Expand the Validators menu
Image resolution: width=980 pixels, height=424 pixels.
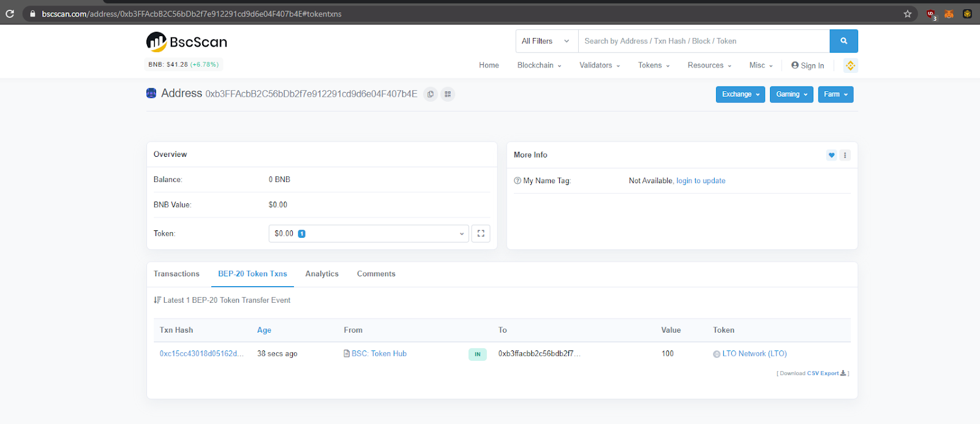(600, 66)
